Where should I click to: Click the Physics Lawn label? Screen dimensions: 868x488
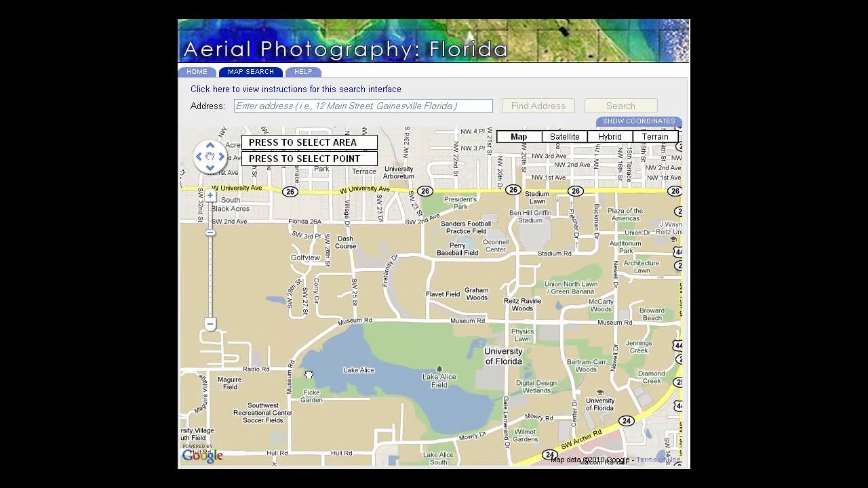pyautogui.click(x=522, y=335)
